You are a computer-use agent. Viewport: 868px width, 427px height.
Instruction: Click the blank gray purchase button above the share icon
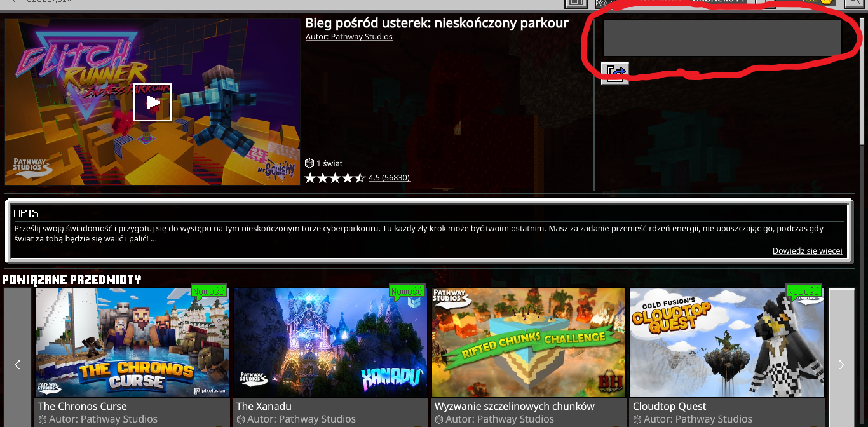[x=722, y=38]
